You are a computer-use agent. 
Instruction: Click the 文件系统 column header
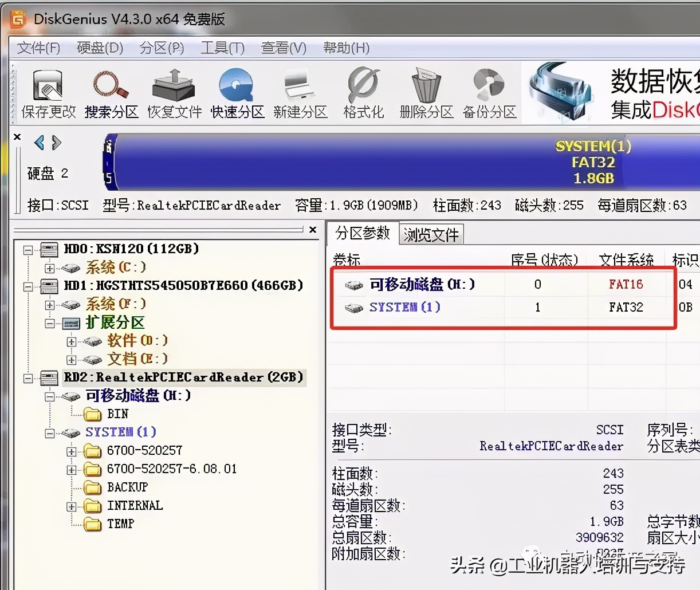[x=626, y=261]
